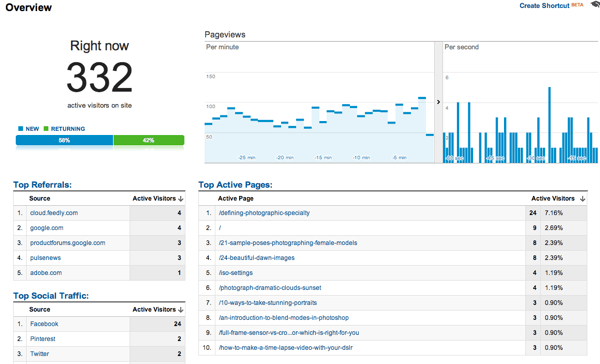Sort Top Active Pages by Active Visitors arrow
The image size is (600, 364).
point(582,199)
